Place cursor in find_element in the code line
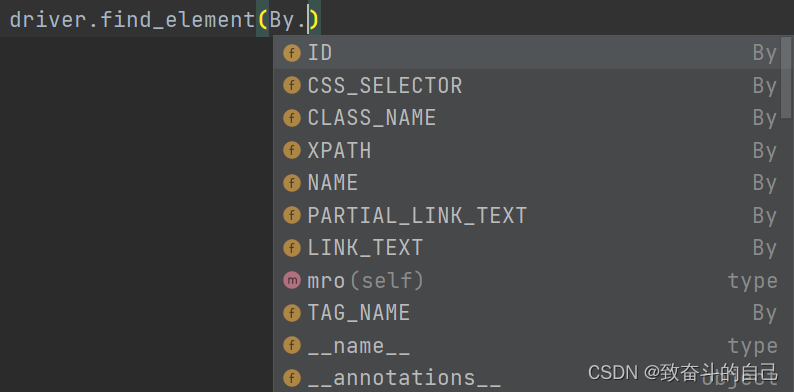Screen dimensions: 794x392 click(x=178, y=20)
